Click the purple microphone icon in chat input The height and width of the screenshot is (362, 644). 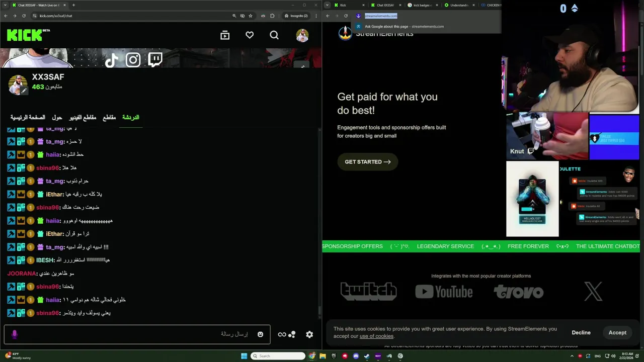pos(15,334)
